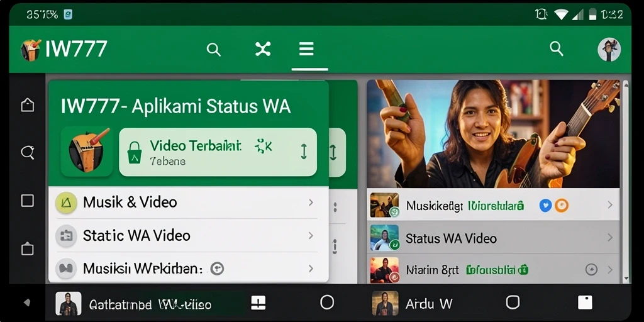Click the right-side search icon in header
Screen dimensions: 644x322
557,48
